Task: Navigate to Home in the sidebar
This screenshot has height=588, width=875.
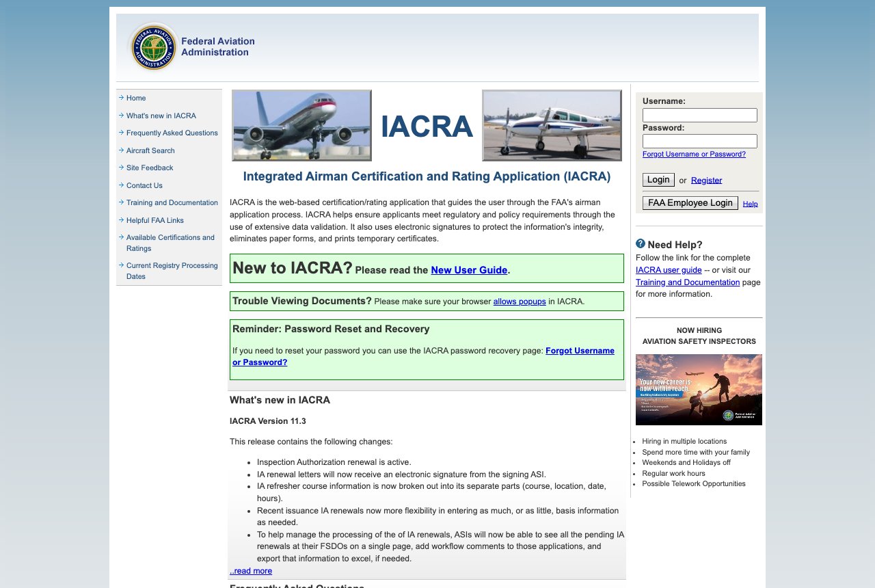Action: coord(135,98)
